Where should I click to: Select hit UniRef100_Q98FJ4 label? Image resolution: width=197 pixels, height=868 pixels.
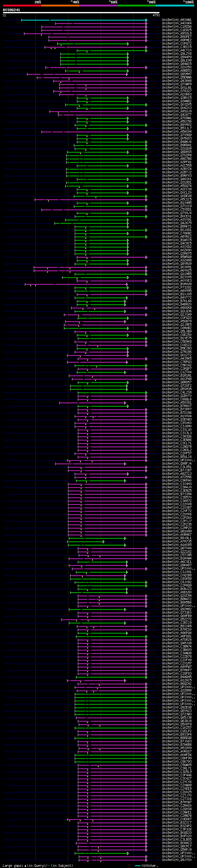(x=177, y=464)
